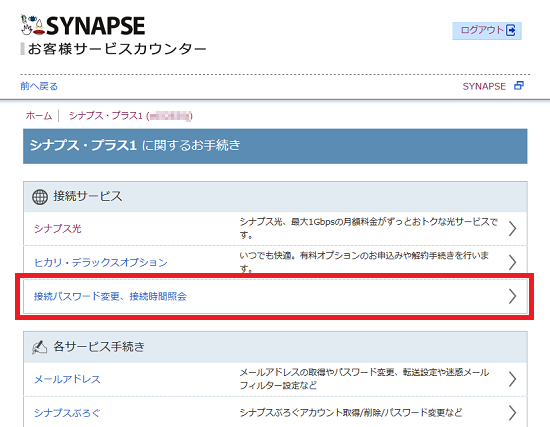Click the pen icon next to 各サービス手続き
The image size is (550, 427).
39,347
